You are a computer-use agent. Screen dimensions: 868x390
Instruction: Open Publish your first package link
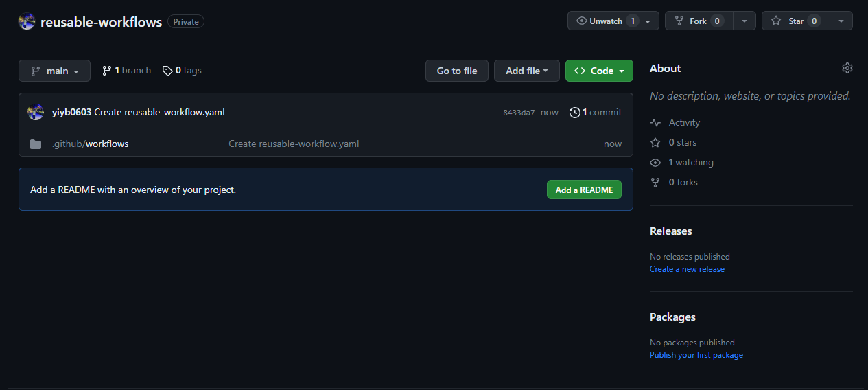pyautogui.click(x=696, y=355)
